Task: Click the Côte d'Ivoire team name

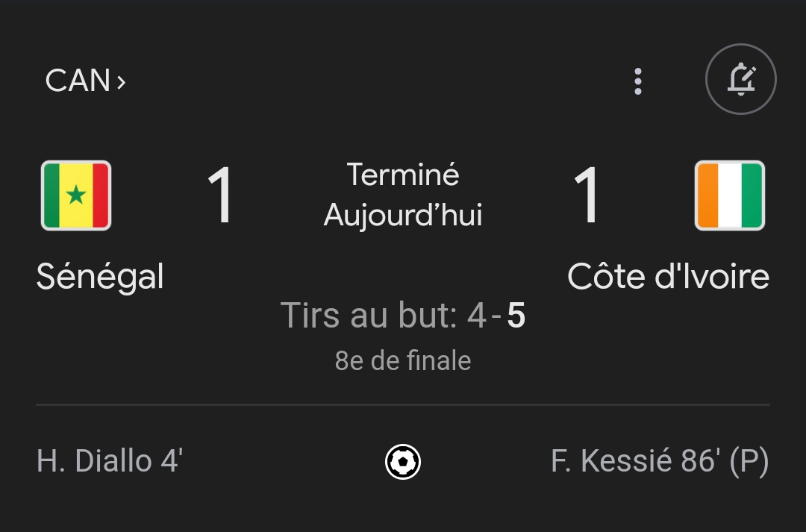Action: pyautogui.click(x=669, y=276)
